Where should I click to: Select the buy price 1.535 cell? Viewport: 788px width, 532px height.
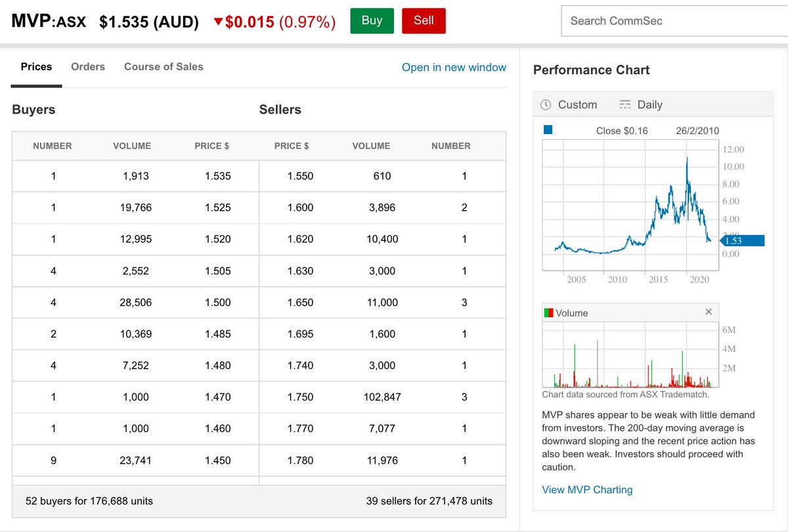[218, 176]
